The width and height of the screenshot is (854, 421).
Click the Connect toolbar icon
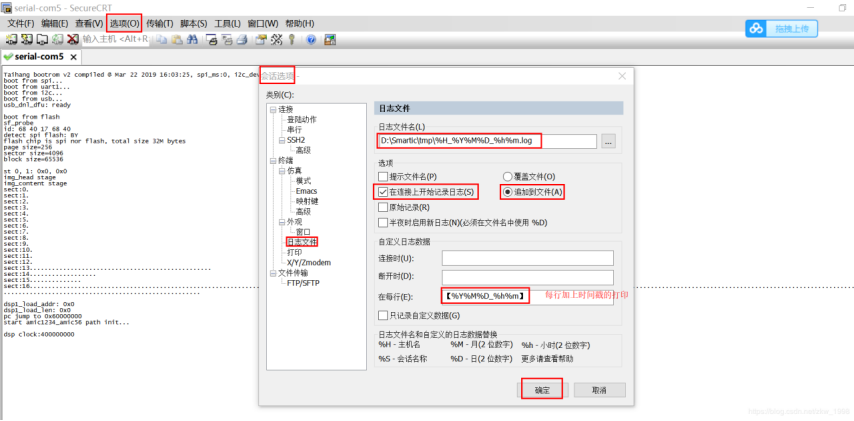(11, 39)
